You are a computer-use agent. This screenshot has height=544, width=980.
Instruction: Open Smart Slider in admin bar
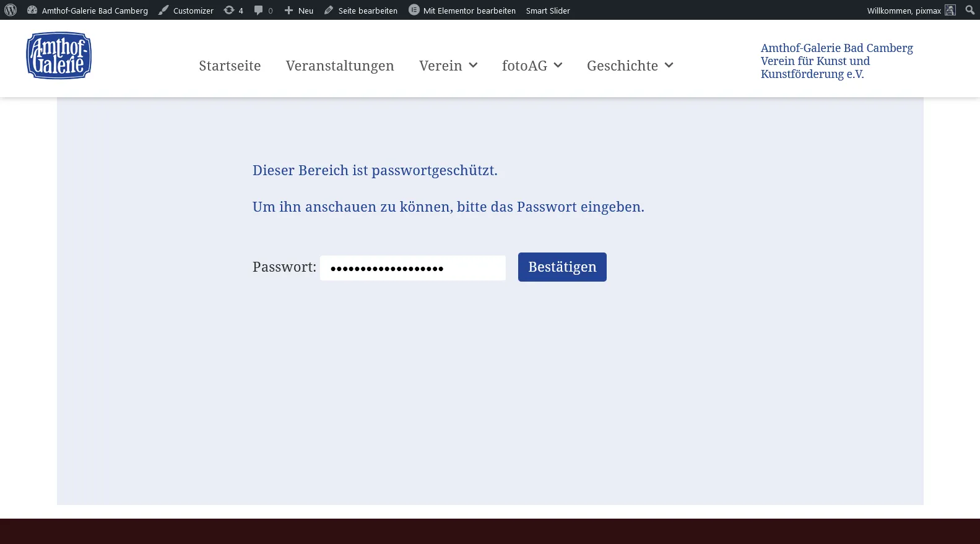[548, 11]
